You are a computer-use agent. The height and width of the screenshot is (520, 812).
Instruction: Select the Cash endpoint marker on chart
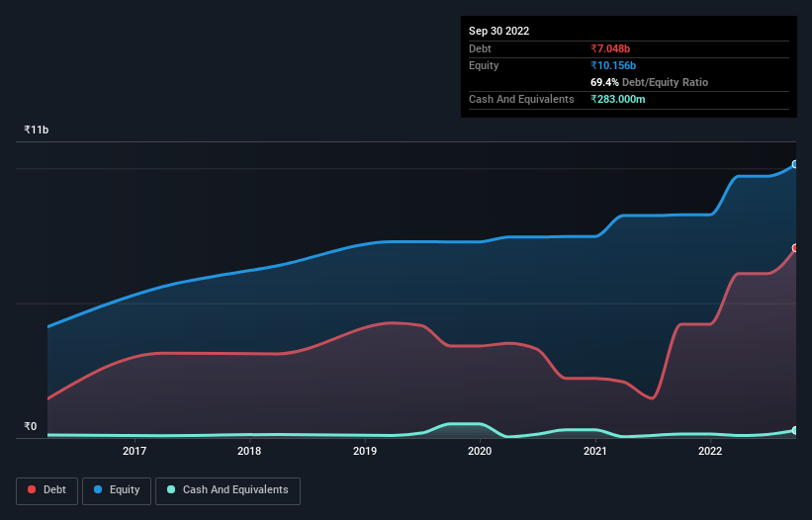coord(795,430)
